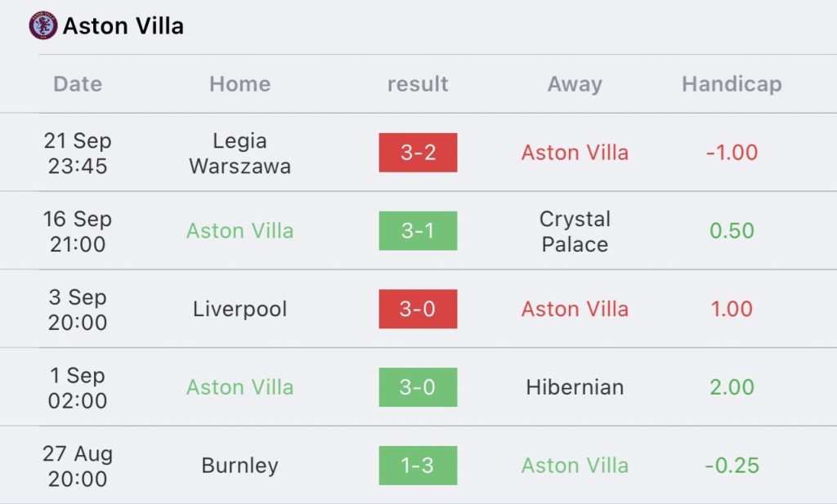The width and height of the screenshot is (837, 504).
Task: Click the result column header
Action: click(x=418, y=84)
